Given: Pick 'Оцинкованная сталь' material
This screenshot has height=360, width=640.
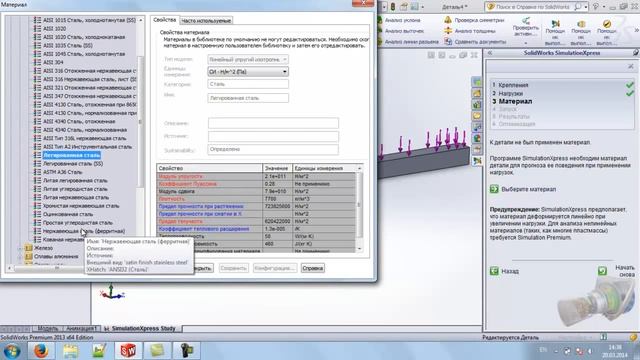Looking at the screenshot, I should pos(68,214).
